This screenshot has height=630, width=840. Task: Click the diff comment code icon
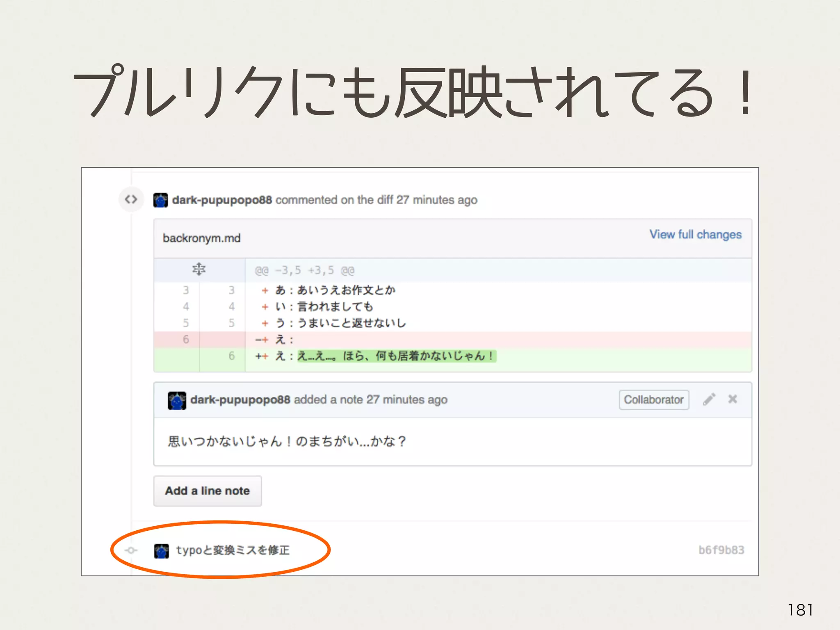pyautogui.click(x=131, y=200)
